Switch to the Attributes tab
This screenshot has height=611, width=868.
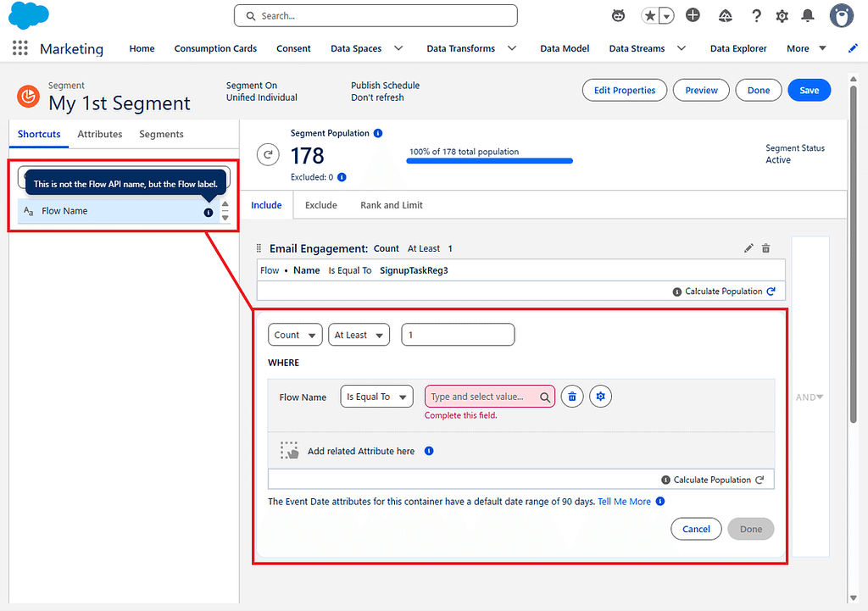pyautogui.click(x=100, y=134)
